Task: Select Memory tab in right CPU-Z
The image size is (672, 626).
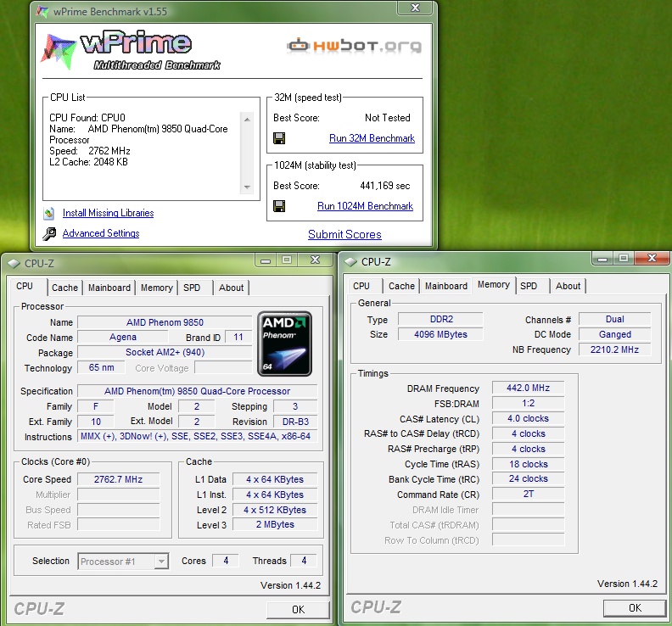Action: pyautogui.click(x=494, y=285)
